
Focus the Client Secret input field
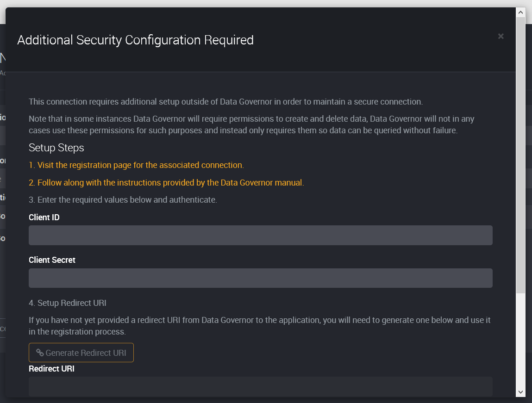[x=261, y=278]
